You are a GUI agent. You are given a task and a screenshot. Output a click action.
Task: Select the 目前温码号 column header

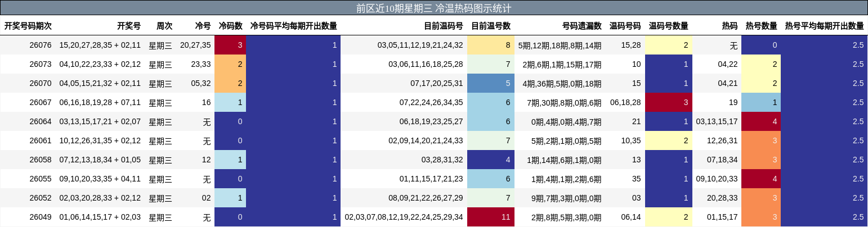click(444, 26)
